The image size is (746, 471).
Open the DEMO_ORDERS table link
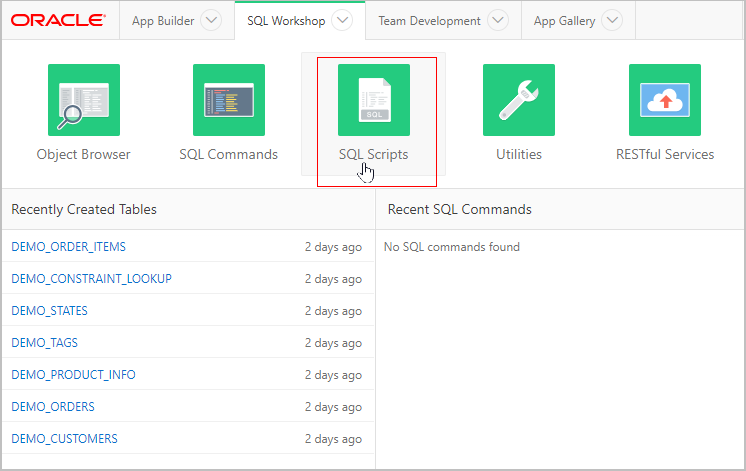point(54,407)
